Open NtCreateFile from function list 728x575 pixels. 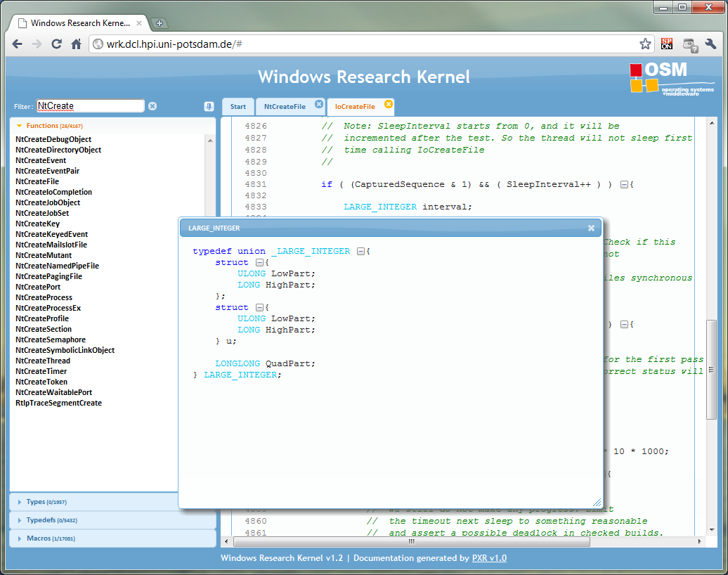coord(37,181)
